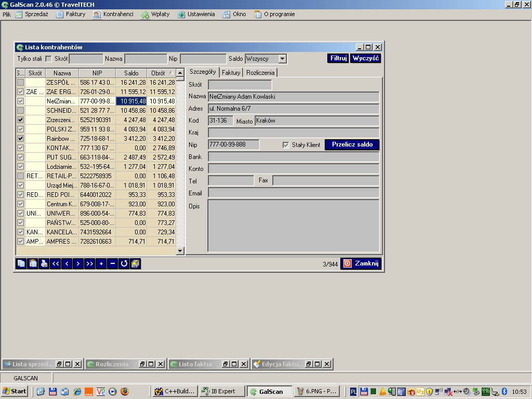The height and width of the screenshot is (399, 532).
Task: Click the copy record toolbar icon
Action: tap(21, 263)
